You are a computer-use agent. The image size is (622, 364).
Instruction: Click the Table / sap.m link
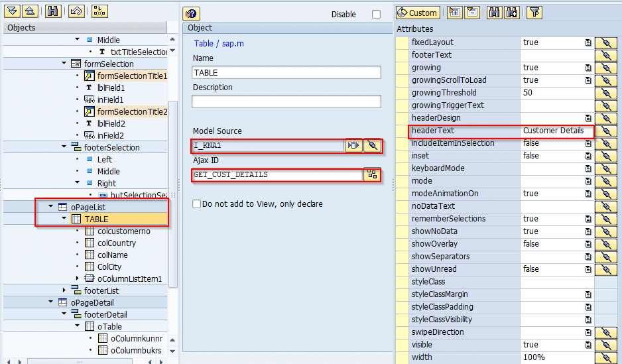219,44
